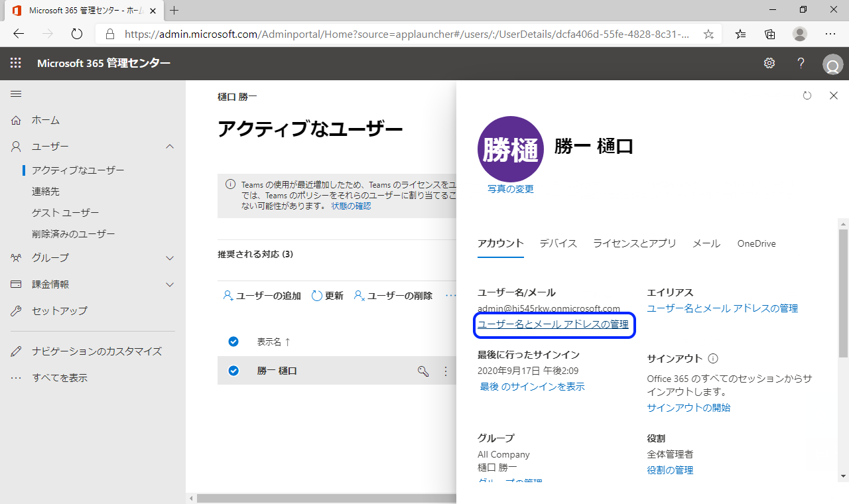Open browser profile icon
Viewport: 849px width, 504px height.
click(800, 34)
